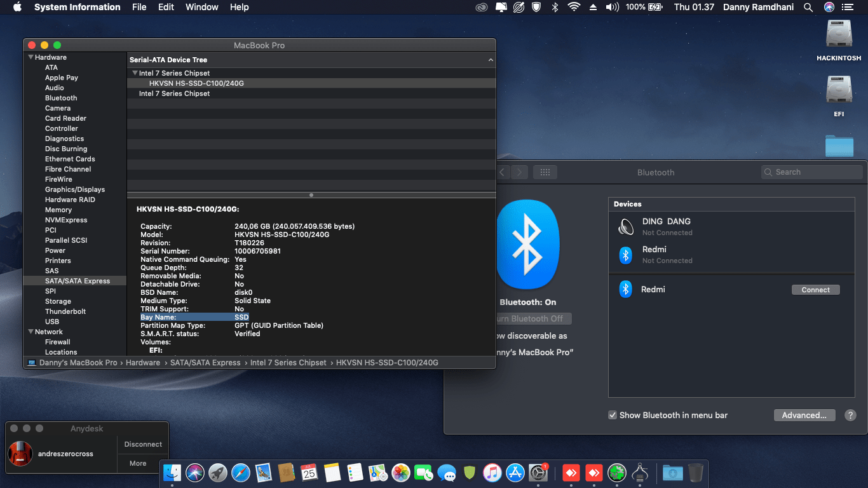868x488 pixels.
Task: Click the Bluetooth menu bar icon
Action: [555, 7]
